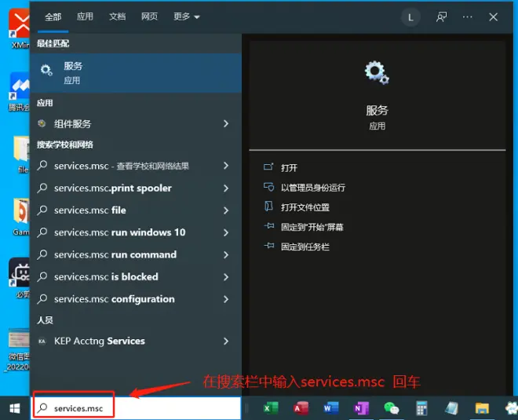518x420 pixels.
Task: Open the 腾讯会议 desktop shortcut
Action: [19, 92]
